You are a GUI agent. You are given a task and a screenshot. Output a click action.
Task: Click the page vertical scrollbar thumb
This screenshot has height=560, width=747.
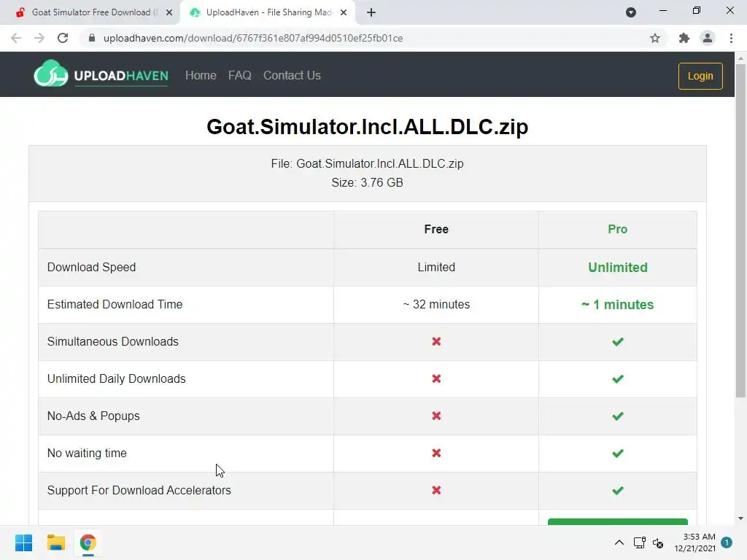[740, 230]
